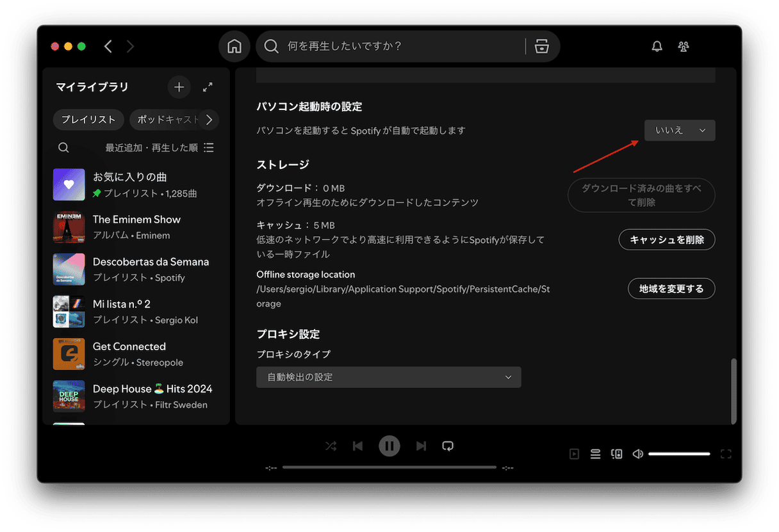
Task: Click the マイライブラリ heading
Action: click(x=92, y=87)
